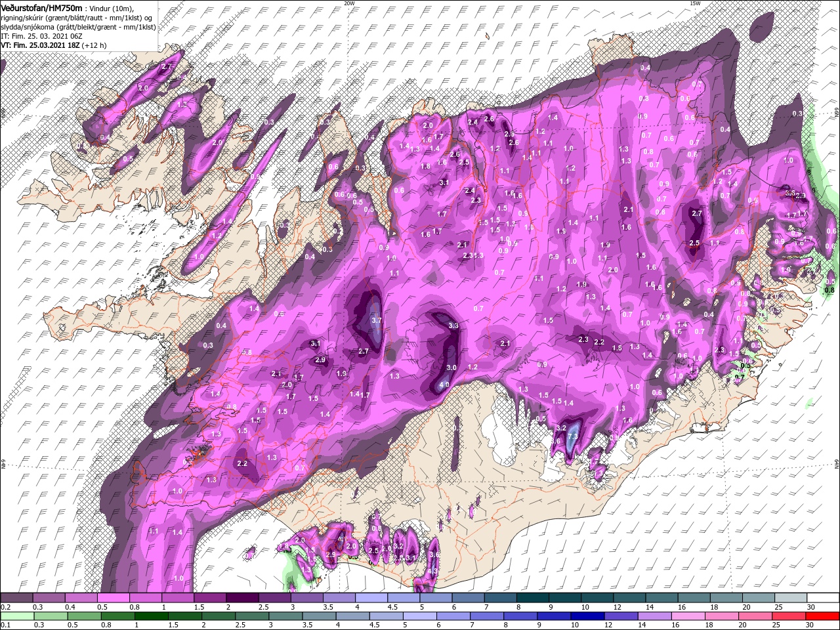Click the 7.3 snowfall value near the glacier
The width and height of the screenshot is (840, 630).
point(573,436)
